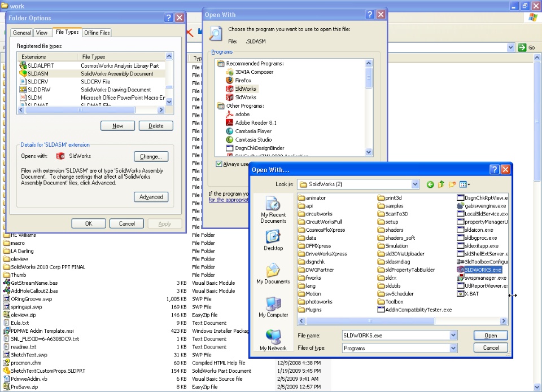The width and height of the screenshot is (542, 392).
Task: Expand the Explorer address bar dropdown
Action: (x=510, y=48)
